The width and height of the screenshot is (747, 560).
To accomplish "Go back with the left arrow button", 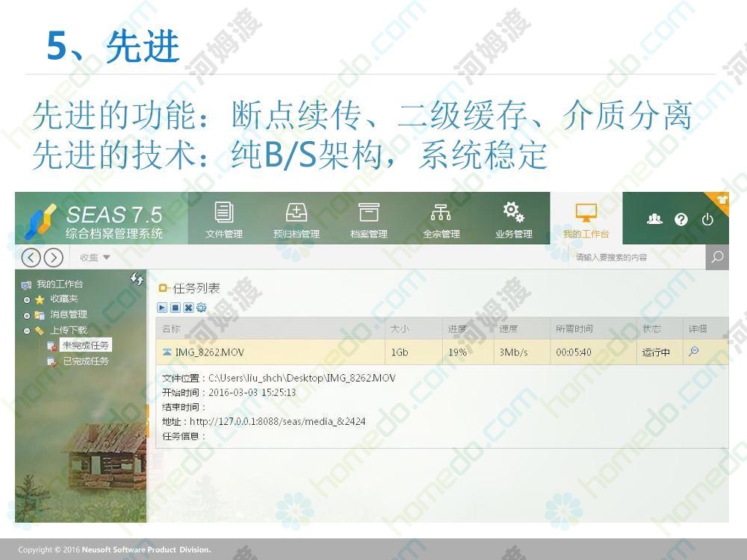I will coord(31,258).
